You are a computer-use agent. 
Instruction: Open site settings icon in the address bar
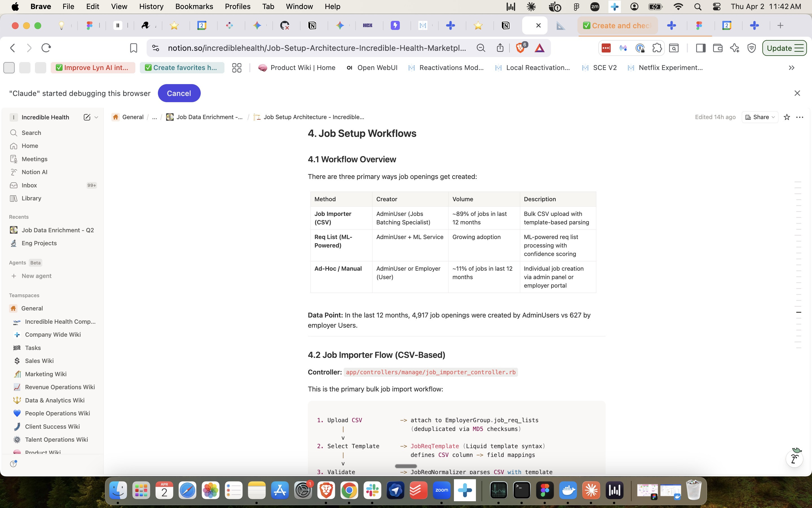coord(155,48)
